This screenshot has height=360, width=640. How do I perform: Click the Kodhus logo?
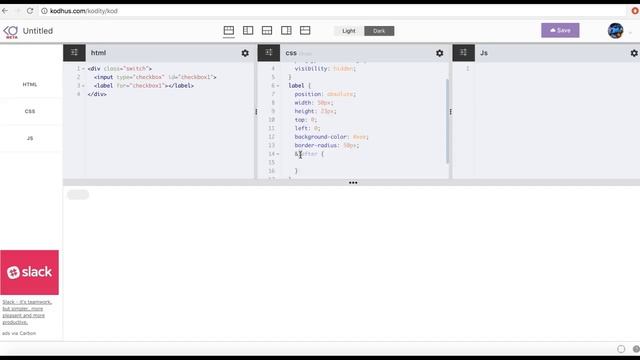click(11, 32)
